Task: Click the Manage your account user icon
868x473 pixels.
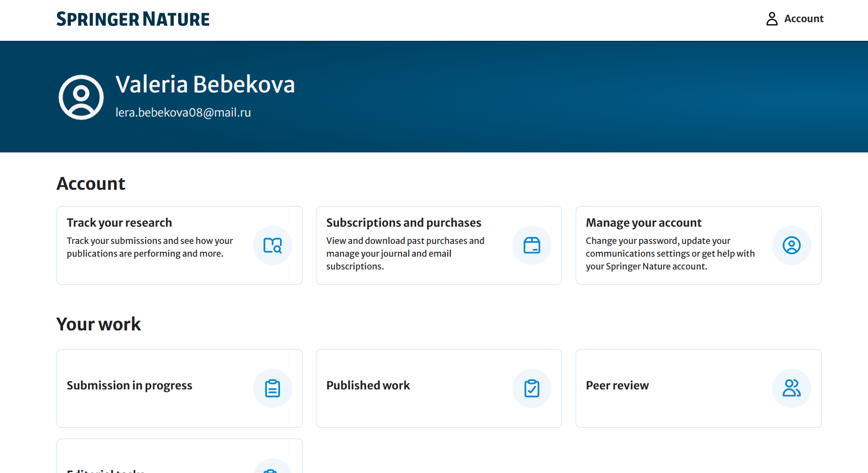Action: coord(791,245)
